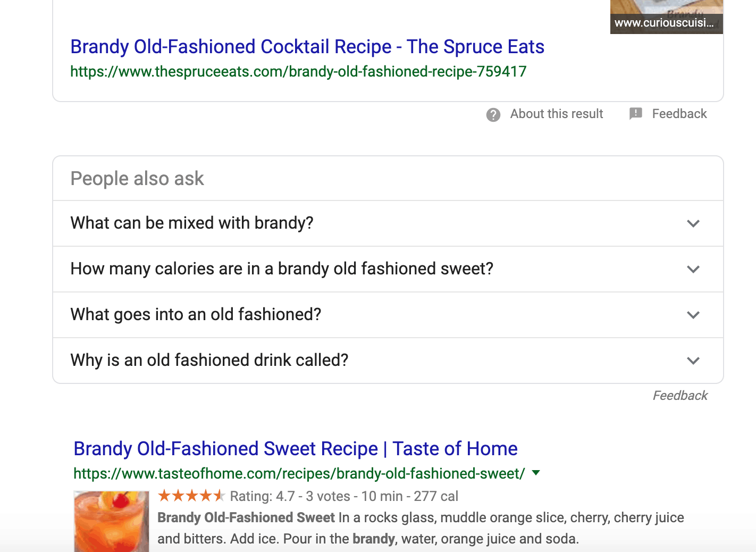756x552 pixels.
Task: Click the question mark icon near About this result
Action: click(493, 114)
